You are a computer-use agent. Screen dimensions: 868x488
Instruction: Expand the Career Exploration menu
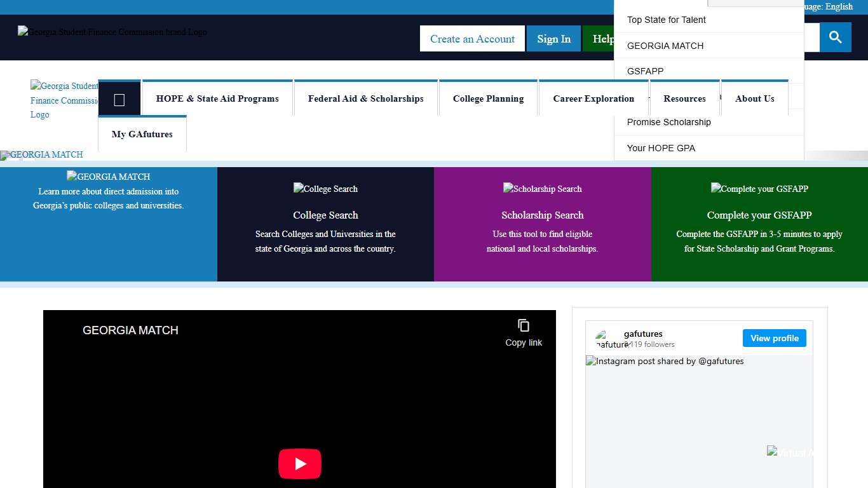tap(593, 99)
